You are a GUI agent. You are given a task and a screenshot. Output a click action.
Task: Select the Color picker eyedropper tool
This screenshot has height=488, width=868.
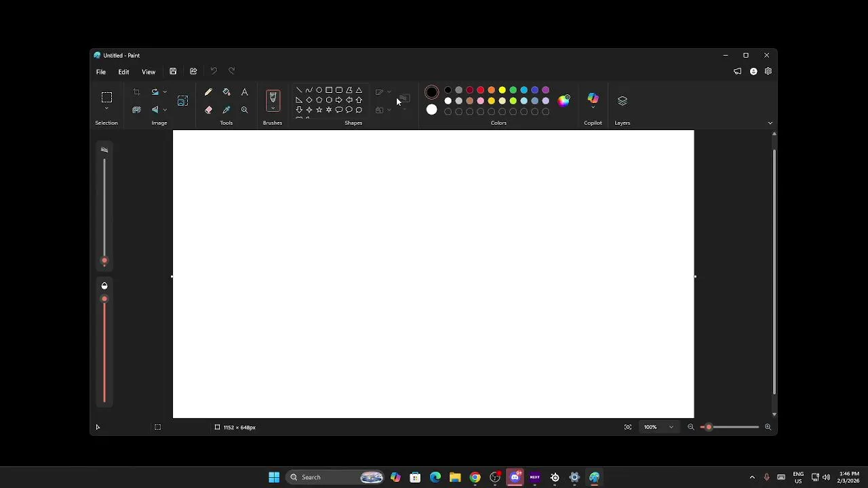(226, 110)
